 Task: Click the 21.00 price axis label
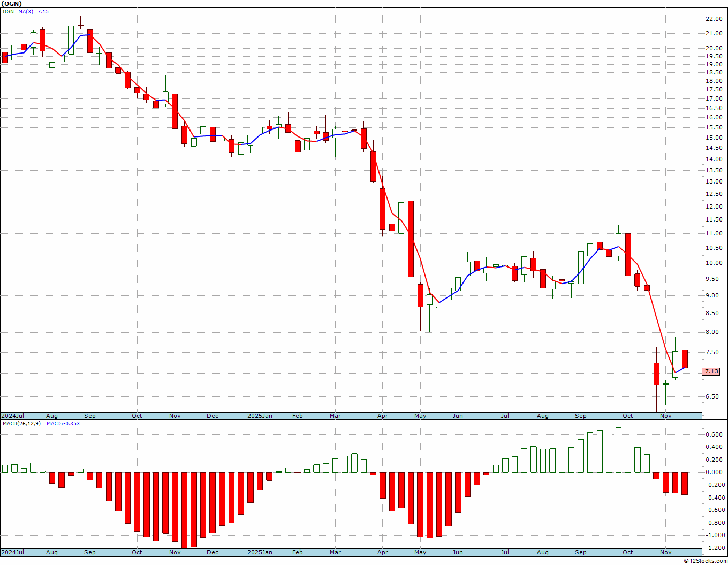714,33
